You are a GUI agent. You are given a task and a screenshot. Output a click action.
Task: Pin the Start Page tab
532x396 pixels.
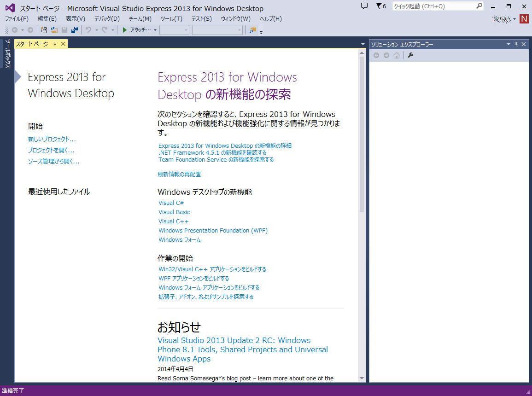point(54,44)
